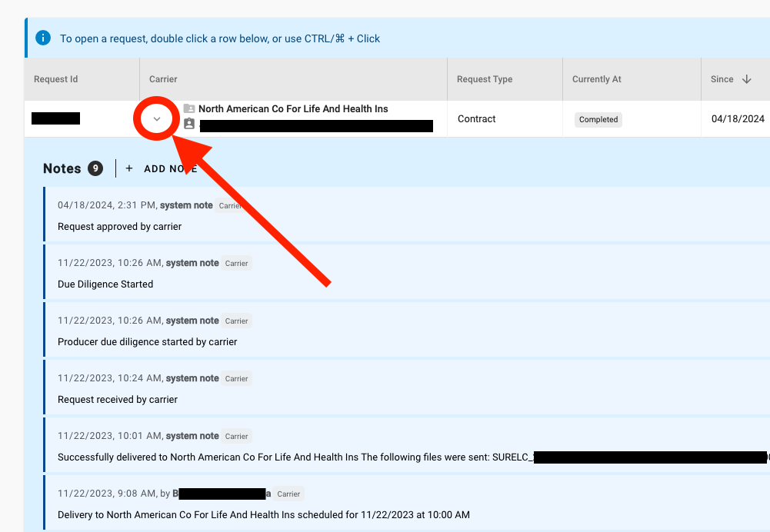Click the 11/22/2023, 10:01 AM note timestamp
770x532 pixels.
click(x=110, y=436)
